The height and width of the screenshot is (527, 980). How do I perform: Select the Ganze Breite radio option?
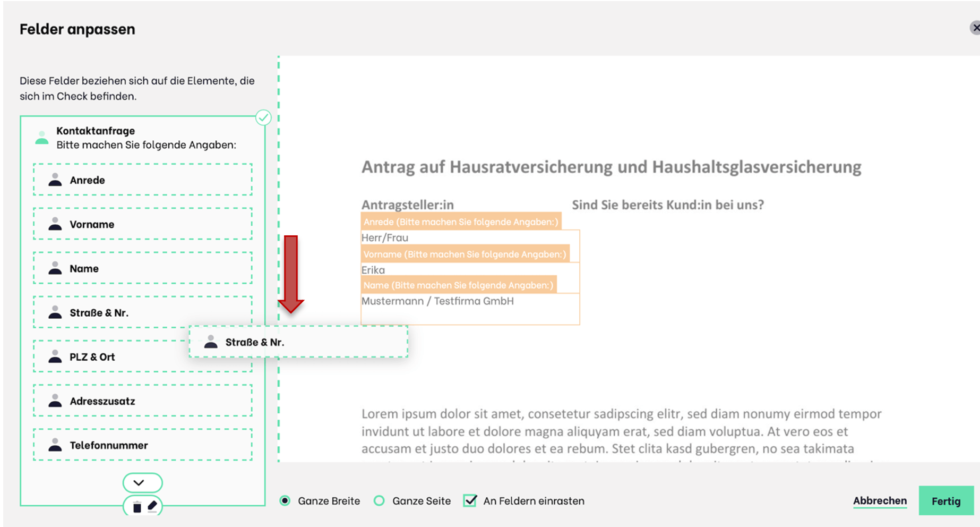[285, 500]
